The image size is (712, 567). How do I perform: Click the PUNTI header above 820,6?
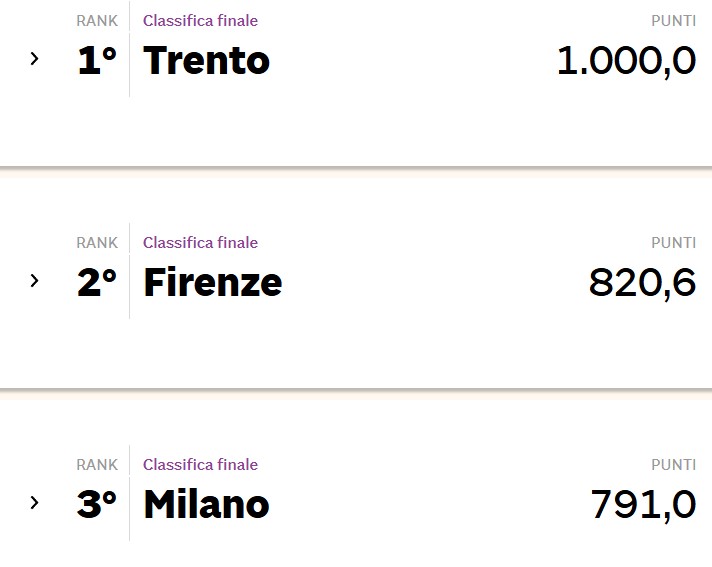pos(673,243)
